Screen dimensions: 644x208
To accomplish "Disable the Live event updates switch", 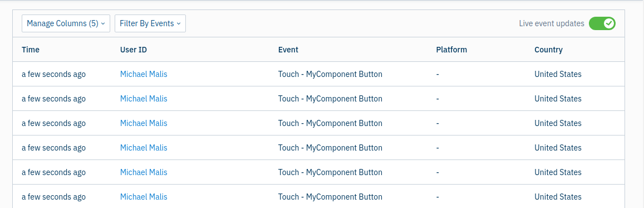I will point(602,23).
